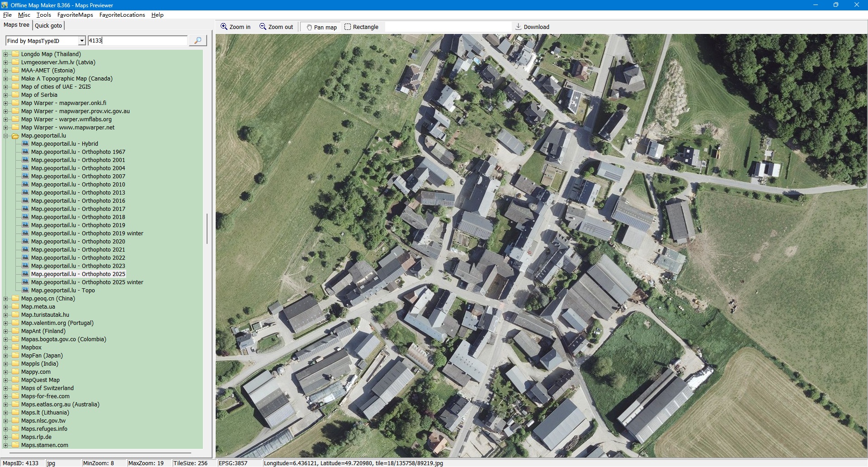868x467 pixels.
Task: Click the Zoom in magnifier icon
Action: click(x=224, y=27)
